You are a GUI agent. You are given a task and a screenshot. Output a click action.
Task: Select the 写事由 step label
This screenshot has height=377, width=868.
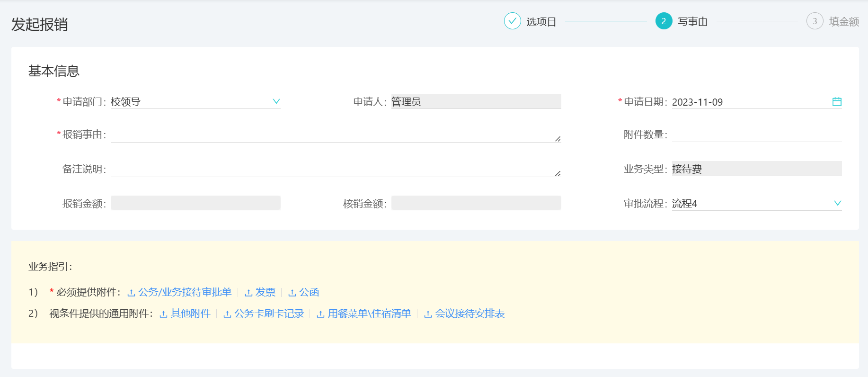pyautogui.click(x=692, y=22)
